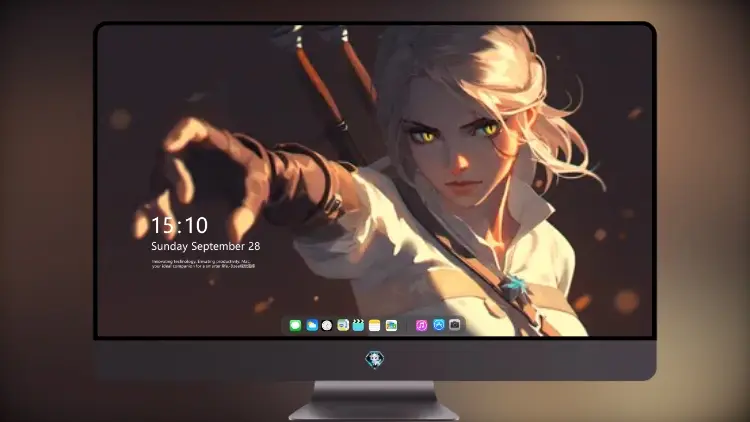
Task: Click the Sunday September 28 date text
Action: (x=206, y=246)
